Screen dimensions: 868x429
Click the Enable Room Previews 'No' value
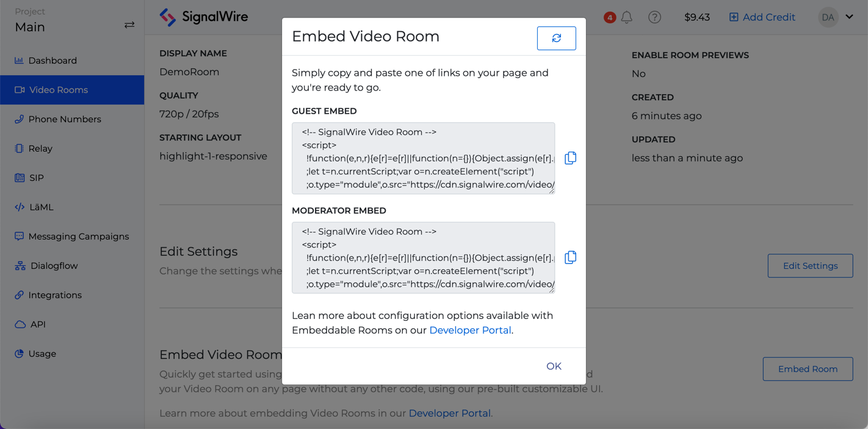coord(638,74)
